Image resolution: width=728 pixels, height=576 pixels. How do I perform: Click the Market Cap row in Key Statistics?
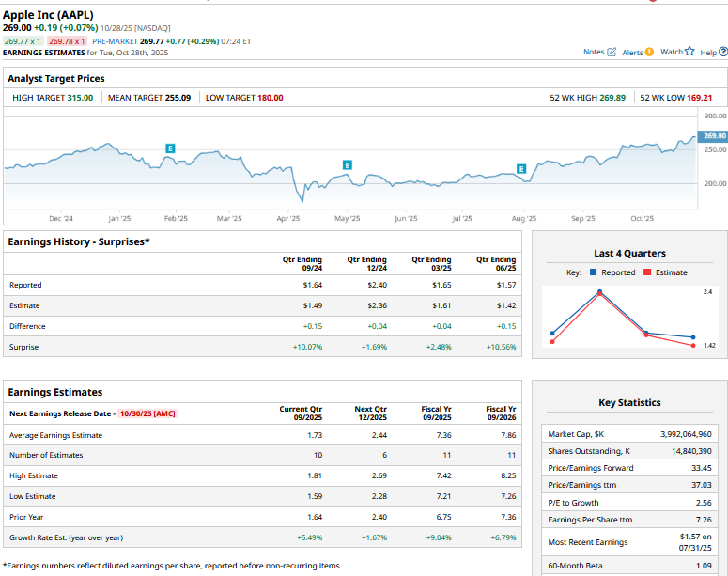(629, 434)
